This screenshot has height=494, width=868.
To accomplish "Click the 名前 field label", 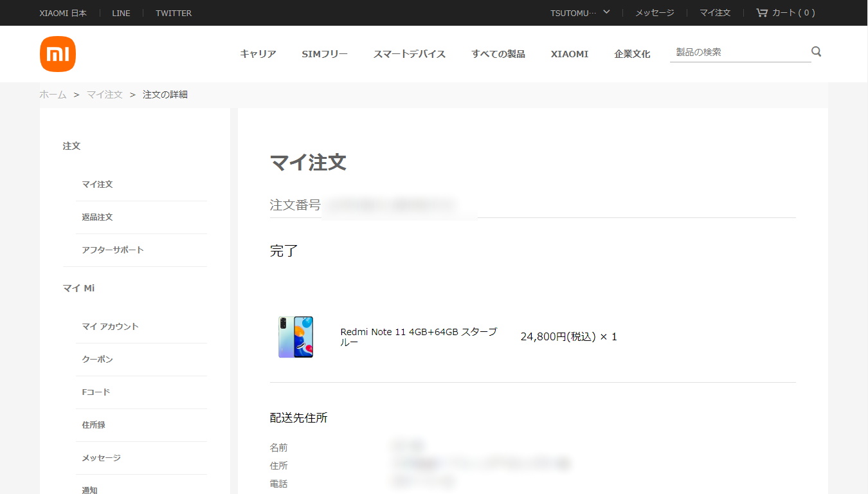I will tap(279, 447).
